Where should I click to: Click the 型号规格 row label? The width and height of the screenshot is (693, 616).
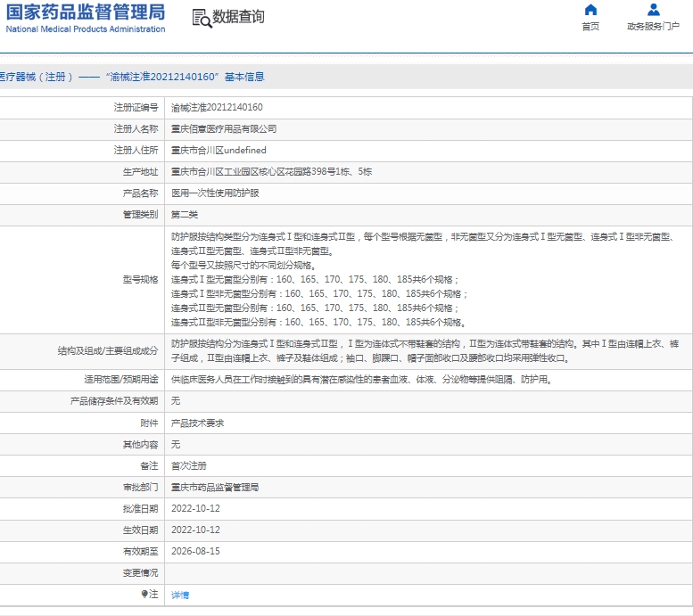click(140, 280)
